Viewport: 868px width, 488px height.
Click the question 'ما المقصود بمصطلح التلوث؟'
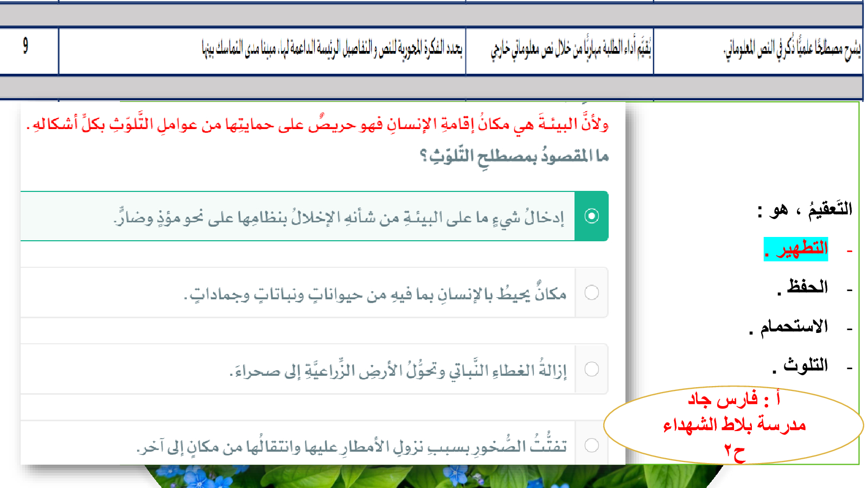514,157
